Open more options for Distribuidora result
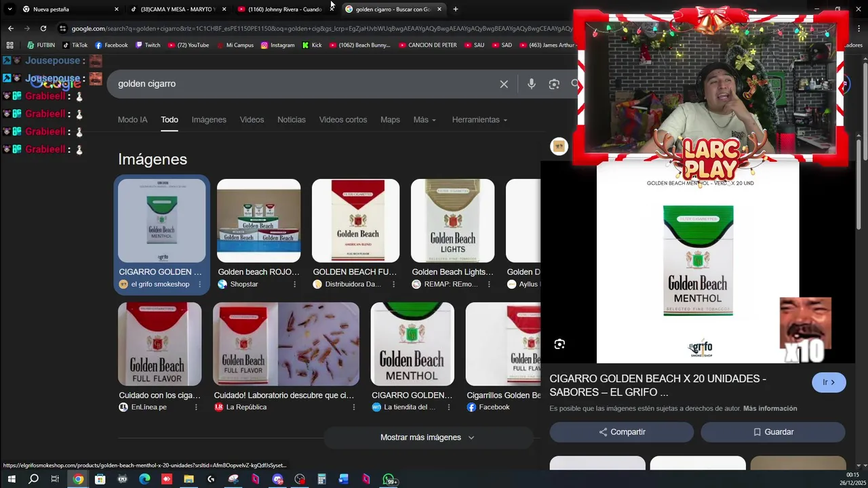868x488 pixels. point(393,285)
